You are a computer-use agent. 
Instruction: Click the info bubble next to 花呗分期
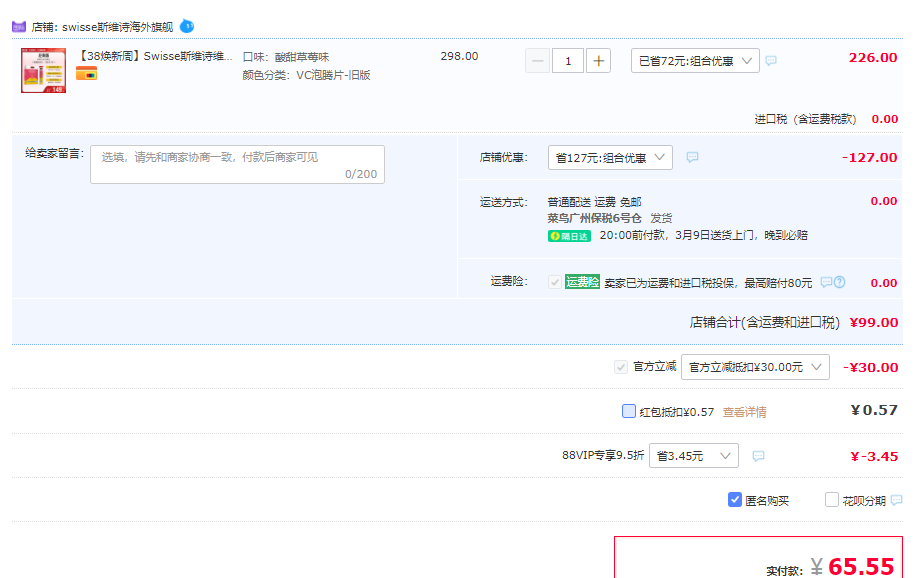point(896,500)
